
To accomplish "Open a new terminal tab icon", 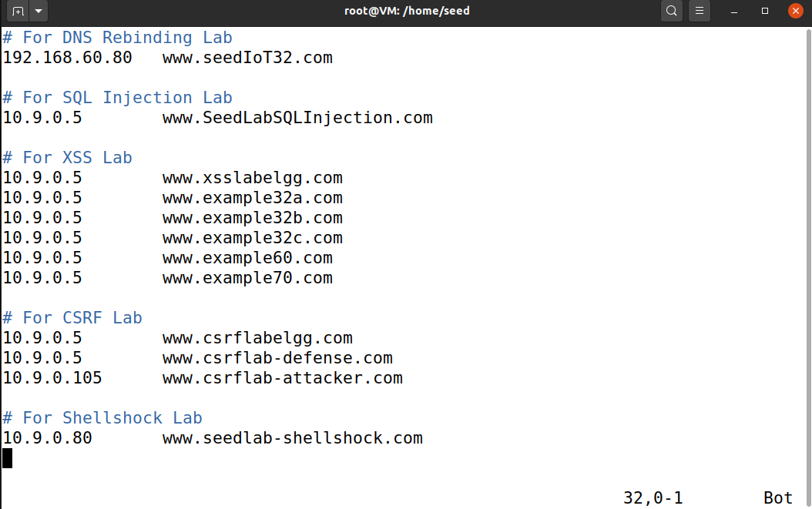I will coord(18,11).
